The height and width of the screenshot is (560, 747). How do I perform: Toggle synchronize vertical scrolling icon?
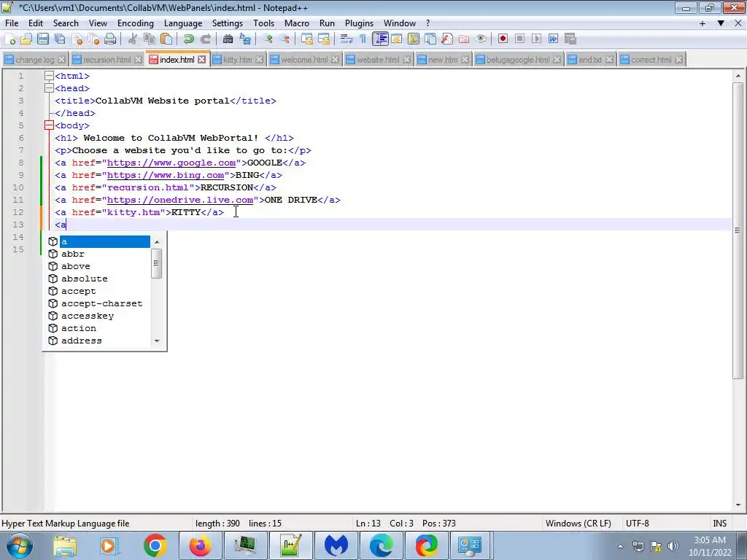pos(307,39)
